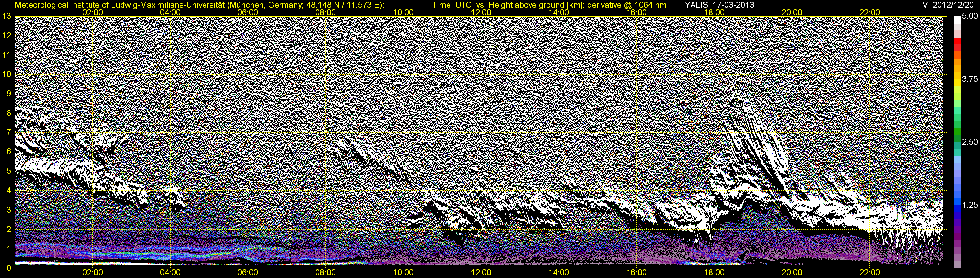Click the 20:00 label on the bottom time axis
The width and height of the screenshot is (980, 278).
(792, 273)
